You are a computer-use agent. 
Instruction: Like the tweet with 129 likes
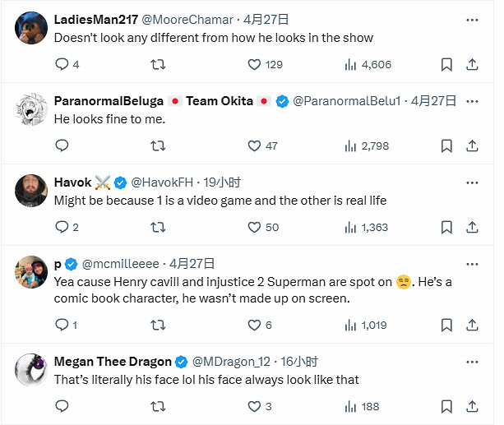click(254, 64)
